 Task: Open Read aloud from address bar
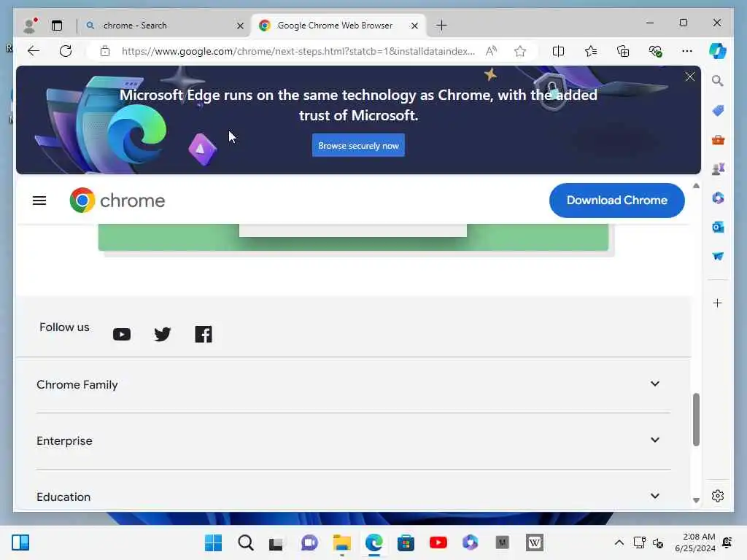(x=491, y=51)
